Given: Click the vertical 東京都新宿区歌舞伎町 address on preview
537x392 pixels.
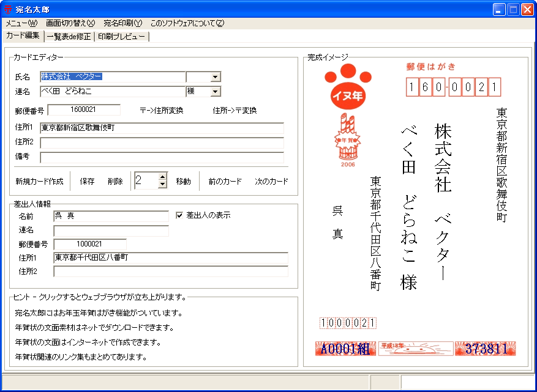Looking at the screenshot, I should pos(501,165).
